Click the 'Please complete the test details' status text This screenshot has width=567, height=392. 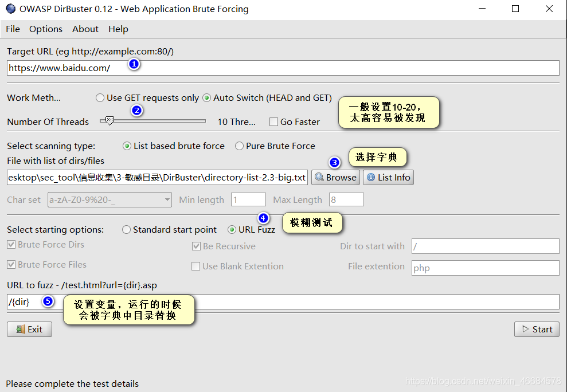click(72, 383)
